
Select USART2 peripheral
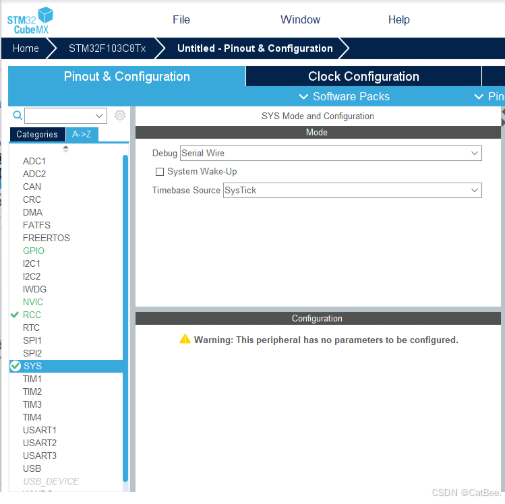tap(40, 443)
